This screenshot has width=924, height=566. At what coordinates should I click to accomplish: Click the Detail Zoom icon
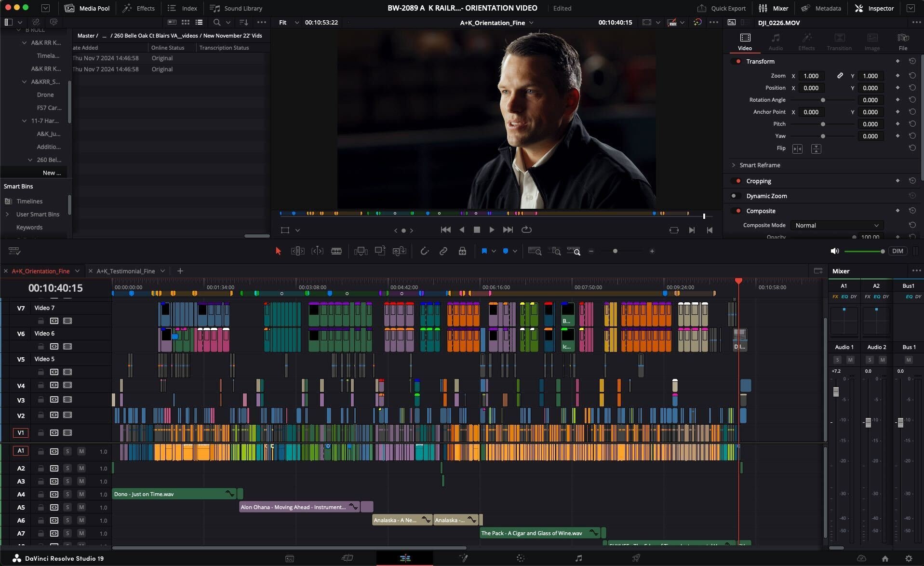coord(554,251)
